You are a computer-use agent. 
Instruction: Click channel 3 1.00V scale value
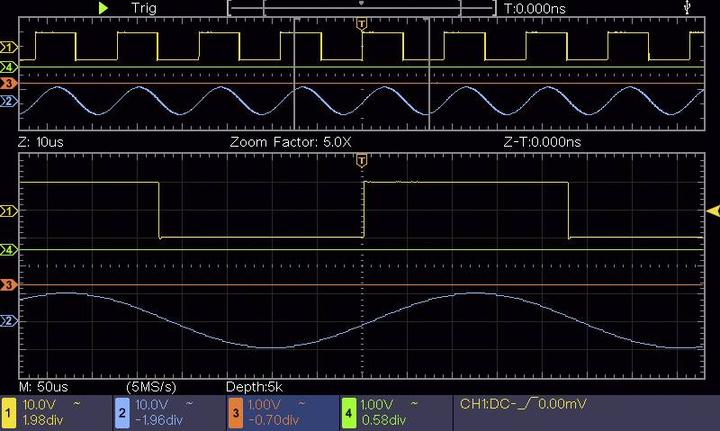coord(264,404)
